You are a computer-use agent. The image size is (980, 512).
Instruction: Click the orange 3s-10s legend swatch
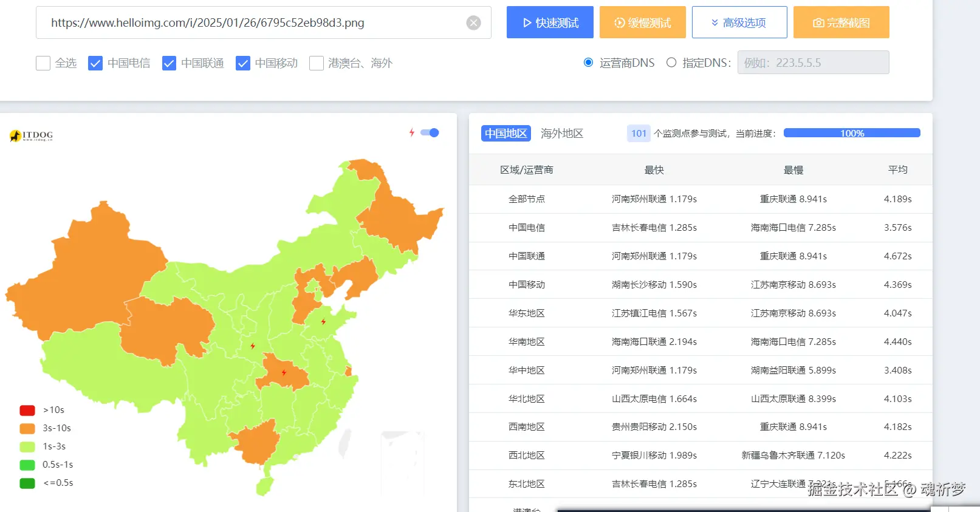(27, 428)
